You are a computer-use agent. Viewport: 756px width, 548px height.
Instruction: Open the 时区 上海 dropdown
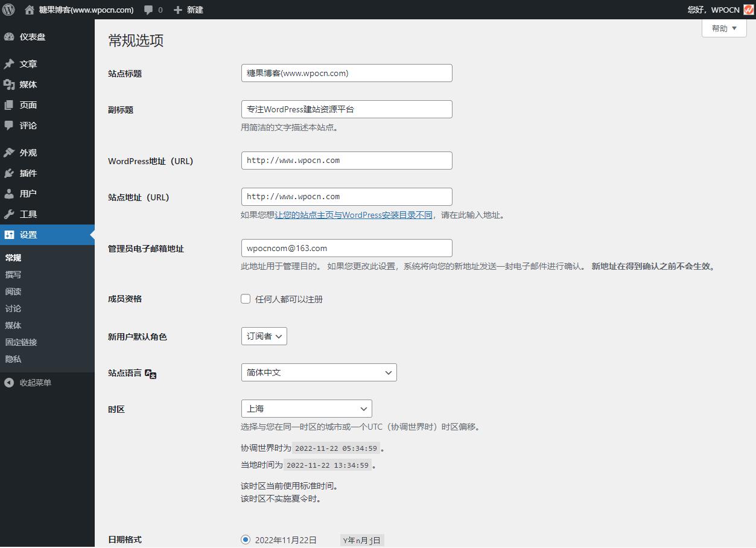tap(307, 409)
